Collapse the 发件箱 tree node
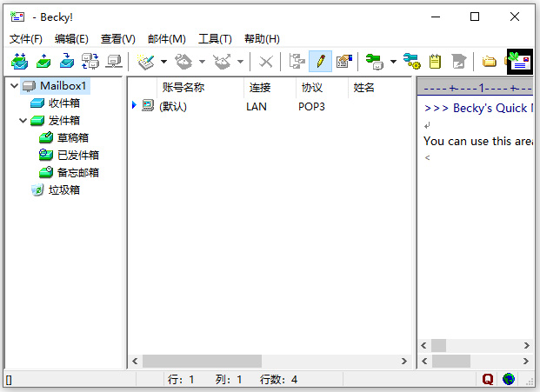Screen dimensions: 540x392 click(x=23, y=121)
